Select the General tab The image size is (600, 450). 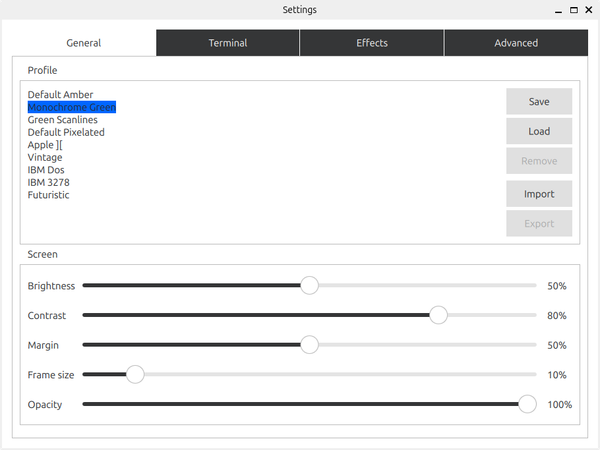pos(84,43)
